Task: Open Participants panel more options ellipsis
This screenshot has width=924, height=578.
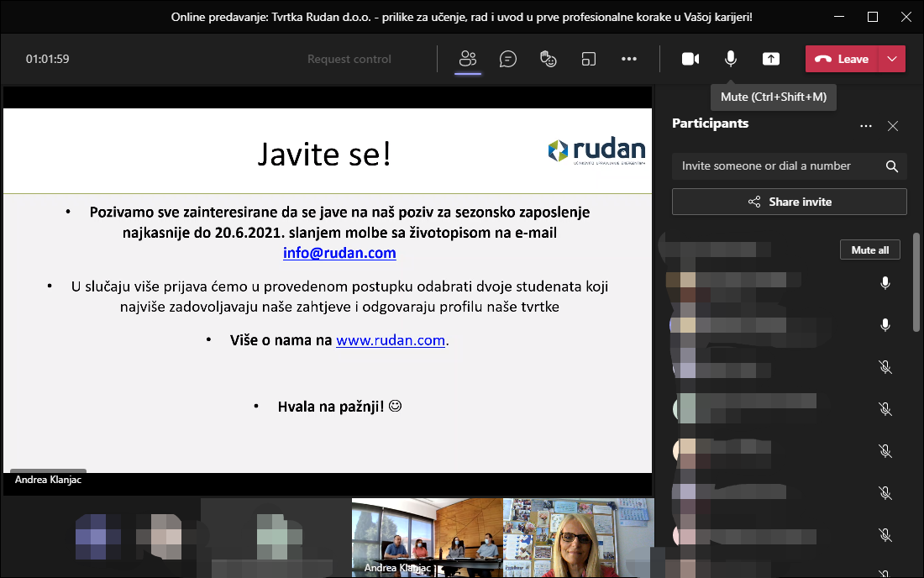Action: [x=866, y=126]
